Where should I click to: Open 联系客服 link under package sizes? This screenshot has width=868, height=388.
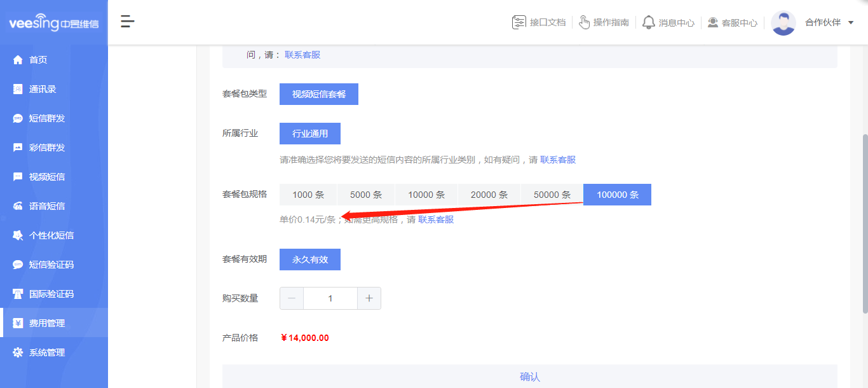point(436,219)
